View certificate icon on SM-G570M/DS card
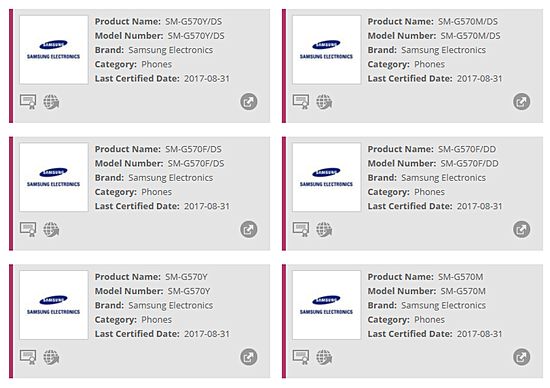The image size is (550, 388). 301,102
